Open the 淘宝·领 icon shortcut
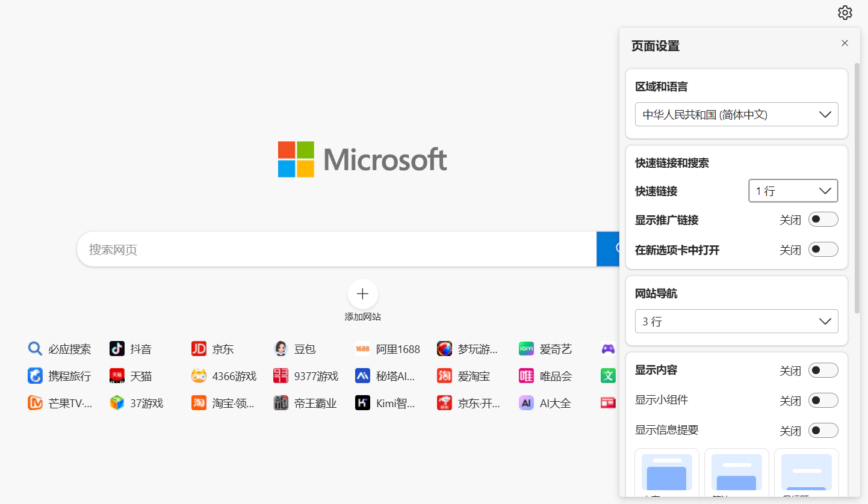868x504 pixels. click(199, 403)
